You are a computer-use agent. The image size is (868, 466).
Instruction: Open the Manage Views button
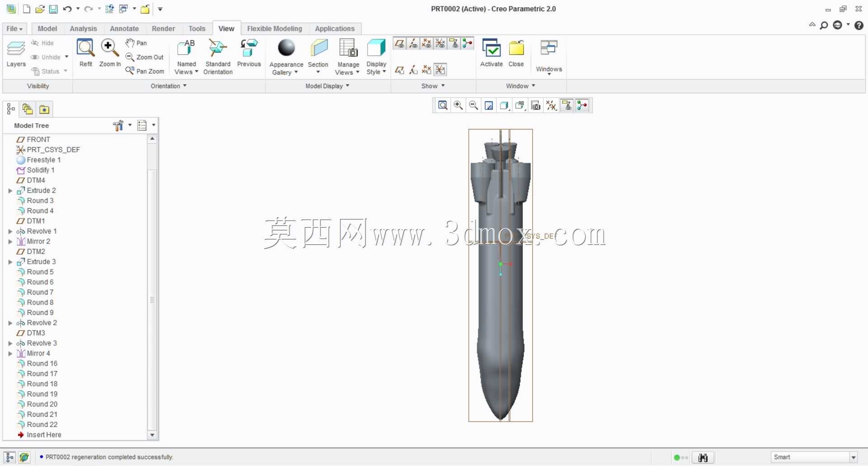[x=348, y=57]
